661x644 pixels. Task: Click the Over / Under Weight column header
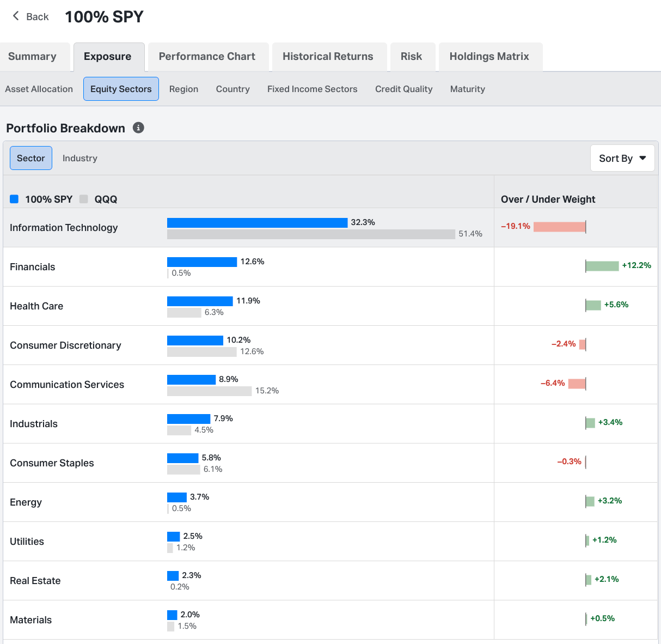(x=548, y=199)
